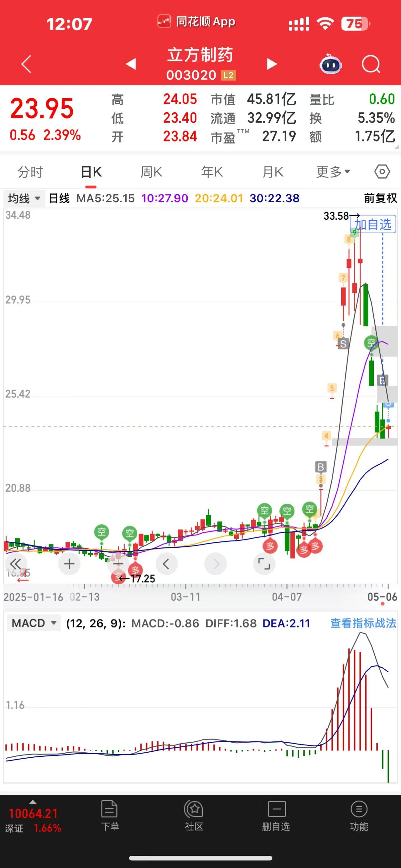401x868 pixels.
Task: Tap the expand corner under 额 stats
Action: point(396,147)
